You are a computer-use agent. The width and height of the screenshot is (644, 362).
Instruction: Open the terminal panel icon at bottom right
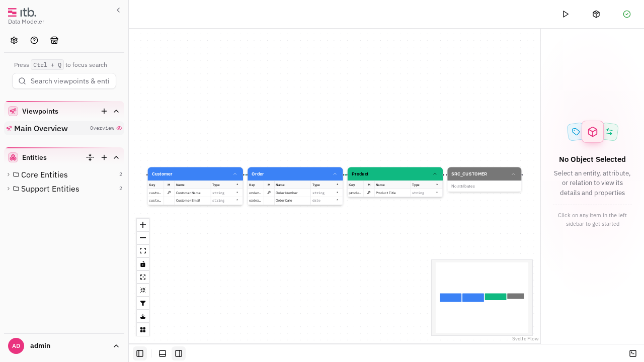633,353
